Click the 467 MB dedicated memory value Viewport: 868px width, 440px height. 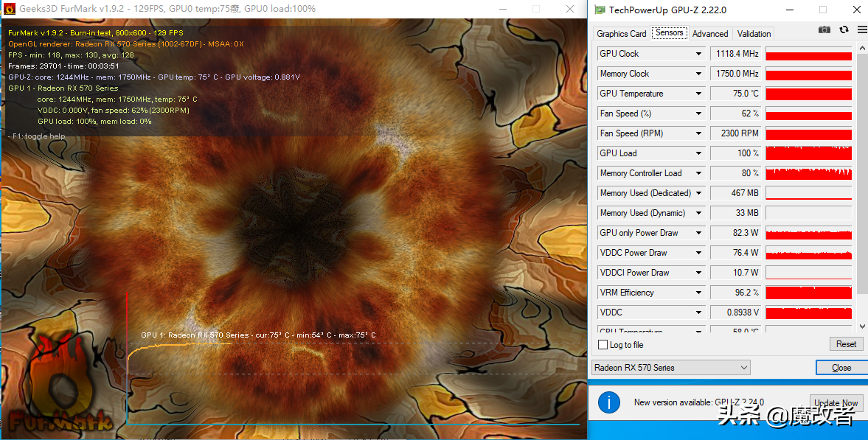tap(736, 193)
